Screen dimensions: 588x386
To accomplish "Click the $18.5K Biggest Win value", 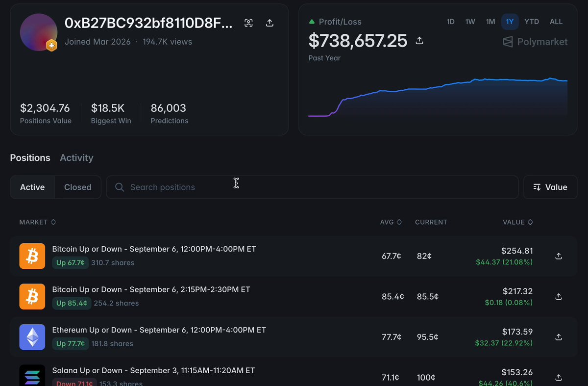I will tap(108, 108).
